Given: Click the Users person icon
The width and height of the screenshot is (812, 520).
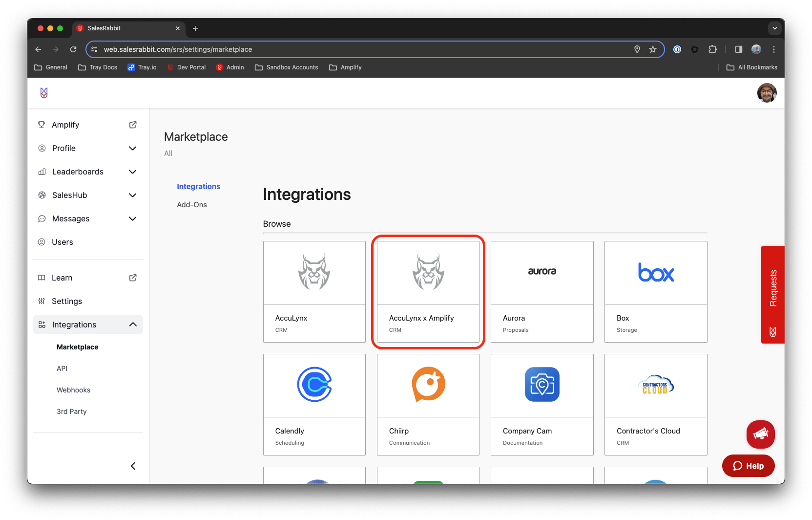Looking at the screenshot, I should pos(42,242).
